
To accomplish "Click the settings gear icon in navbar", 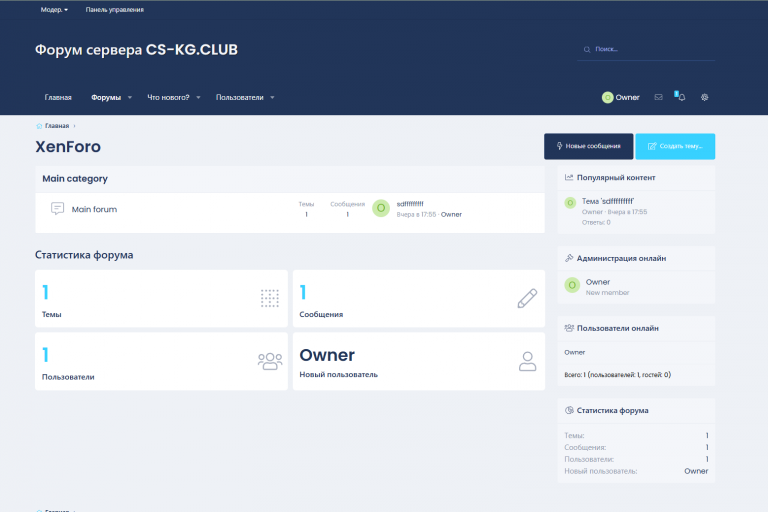I will pyautogui.click(x=704, y=97).
